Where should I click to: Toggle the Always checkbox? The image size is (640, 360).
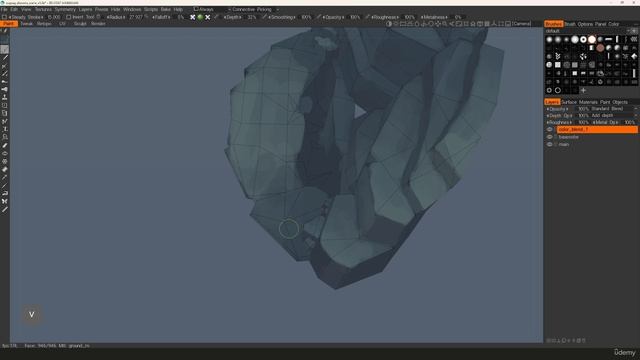point(196,9)
